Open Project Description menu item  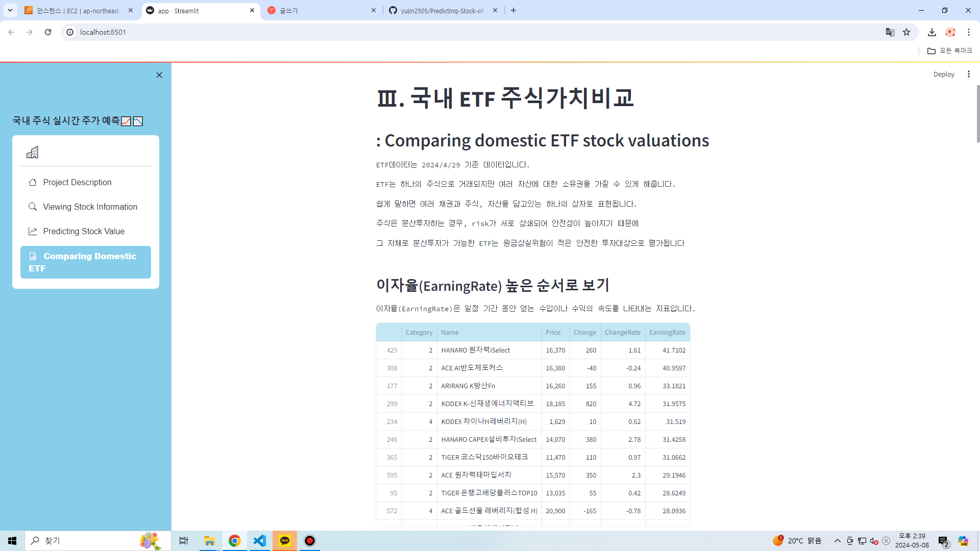click(77, 182)
